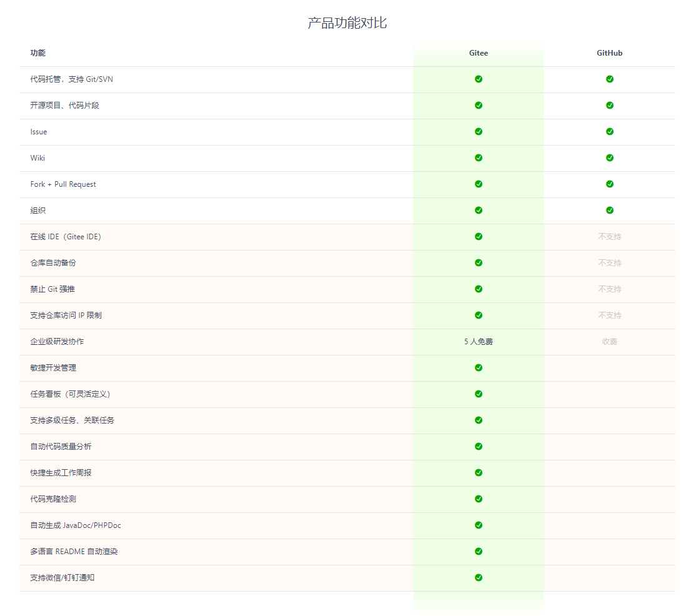Click GitHub checkmark in 开源项目、代码片段 row

[609, 105]
